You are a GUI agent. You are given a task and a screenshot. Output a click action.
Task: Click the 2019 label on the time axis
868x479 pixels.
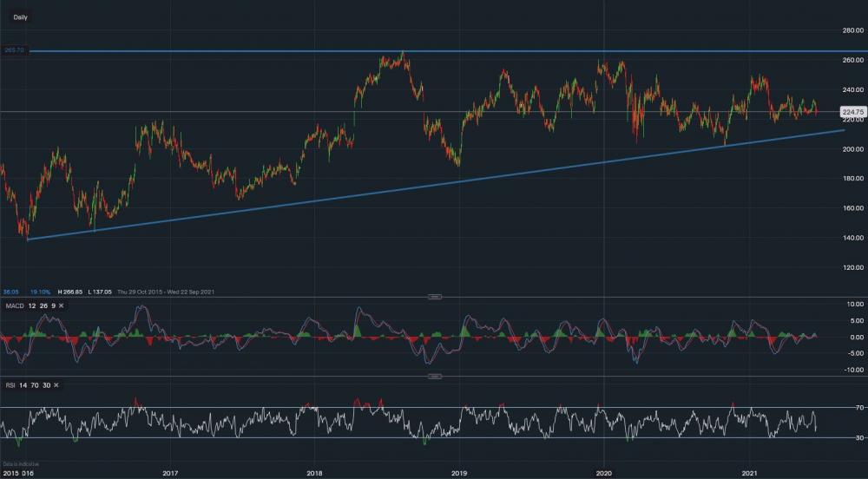pyautogui.click(x=459, y=473)
